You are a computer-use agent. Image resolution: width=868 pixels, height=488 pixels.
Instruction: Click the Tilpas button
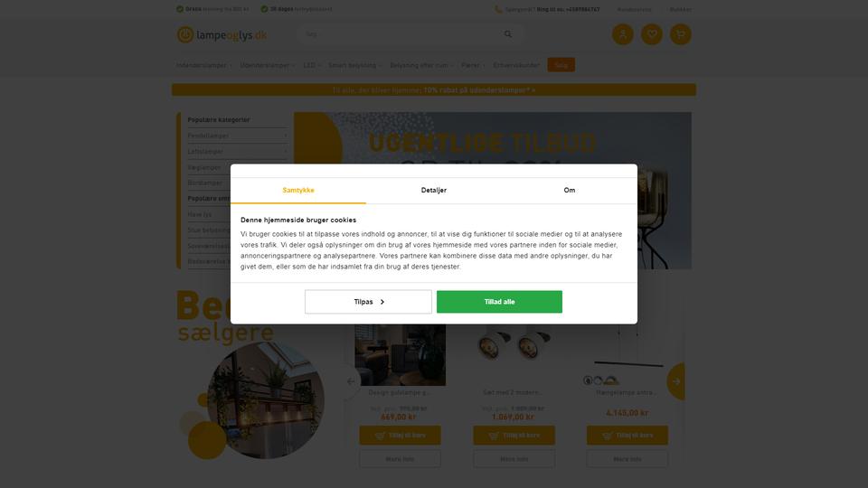(368, 302)
